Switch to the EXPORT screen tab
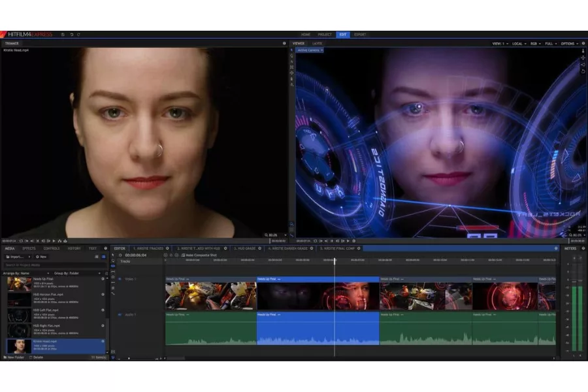 360,35
